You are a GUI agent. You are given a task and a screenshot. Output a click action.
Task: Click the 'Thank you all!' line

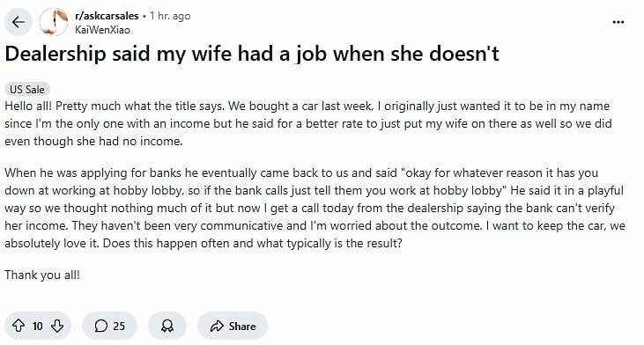tap(42, 275)
